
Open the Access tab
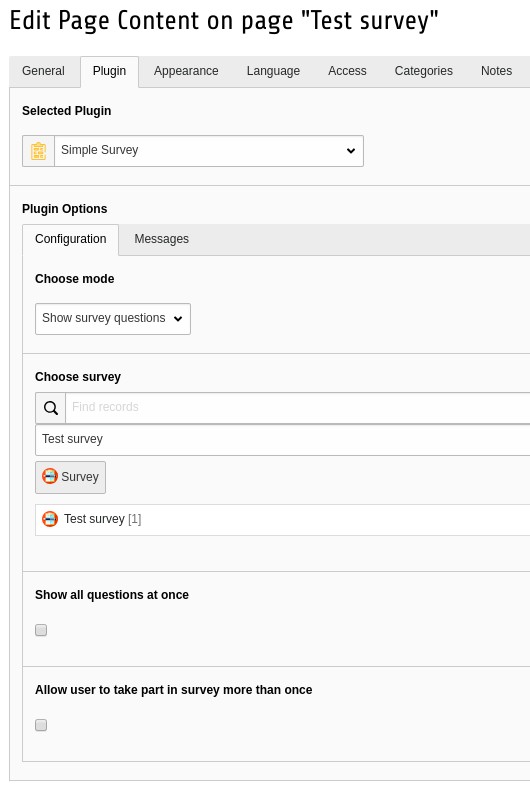point(347,71)
